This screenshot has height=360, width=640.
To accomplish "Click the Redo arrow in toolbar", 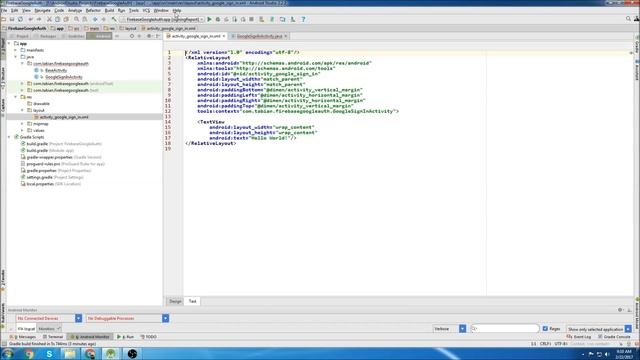I will [x=39, y=19].
